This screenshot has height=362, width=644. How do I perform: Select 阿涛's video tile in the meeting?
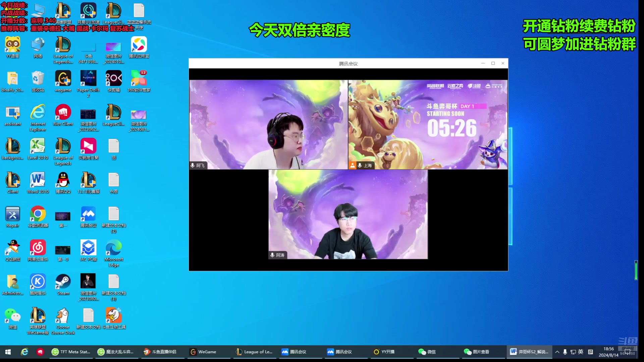(348, 215)
